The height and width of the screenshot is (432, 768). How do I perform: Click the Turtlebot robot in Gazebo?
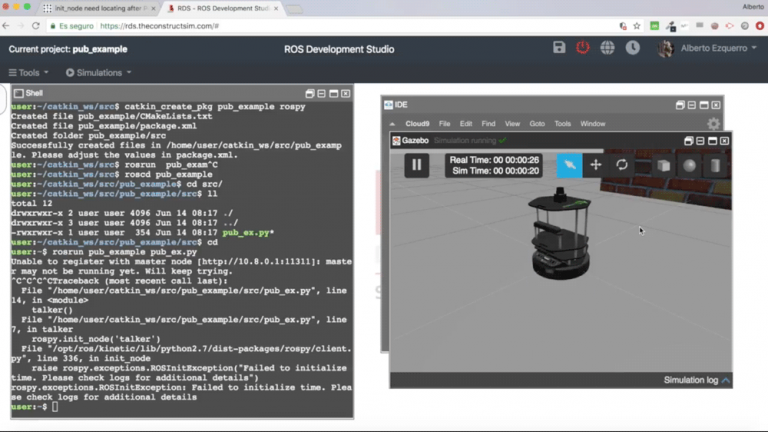click(x=559, y=234)
